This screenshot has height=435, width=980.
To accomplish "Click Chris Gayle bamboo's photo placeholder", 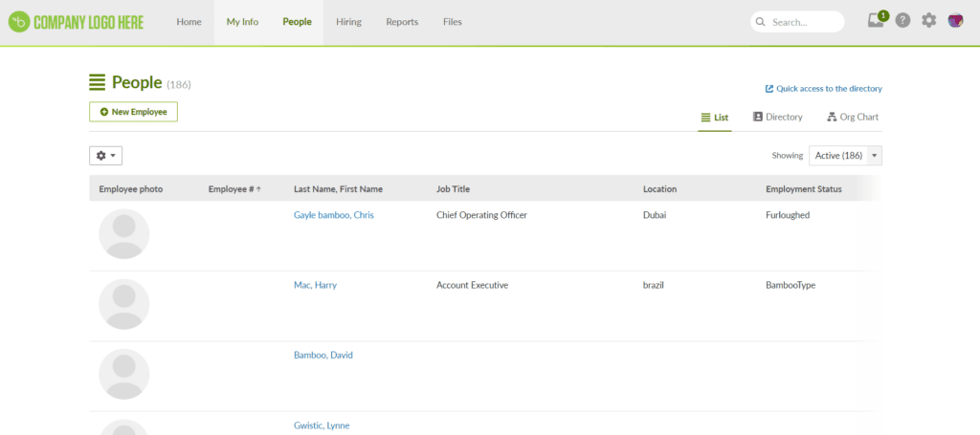I will (x=124, y=234).
